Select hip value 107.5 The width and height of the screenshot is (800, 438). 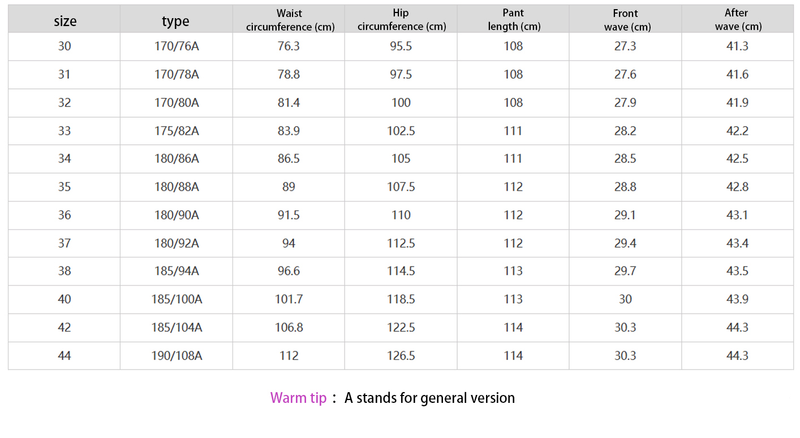click(401, 187)
